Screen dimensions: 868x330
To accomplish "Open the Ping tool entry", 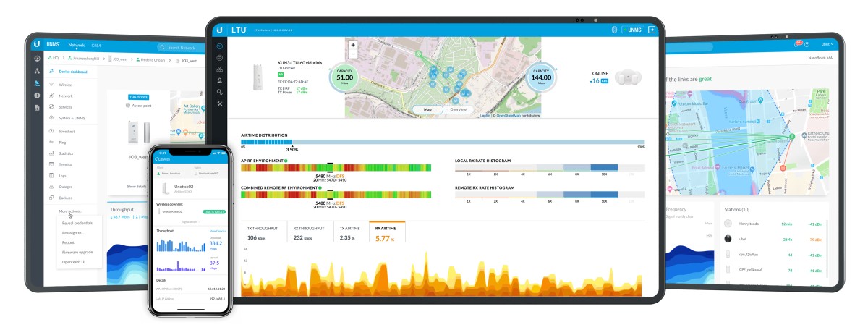I will [x=61, y=143].
